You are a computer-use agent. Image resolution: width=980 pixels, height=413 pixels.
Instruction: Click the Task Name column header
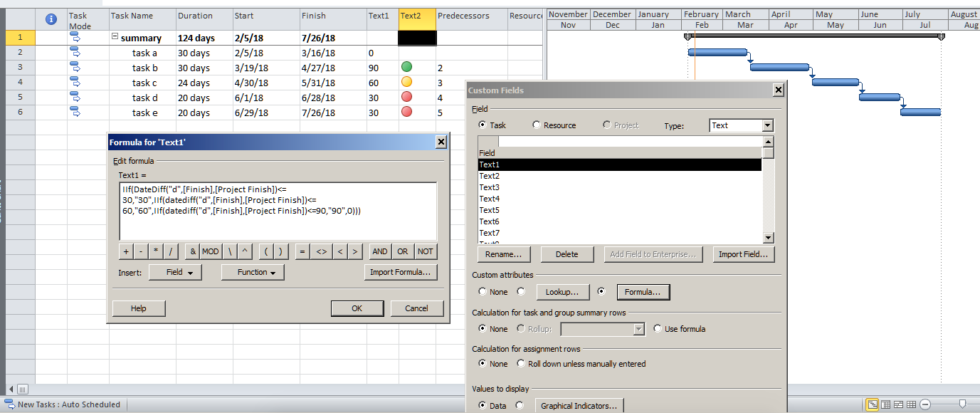coord(142,19)
